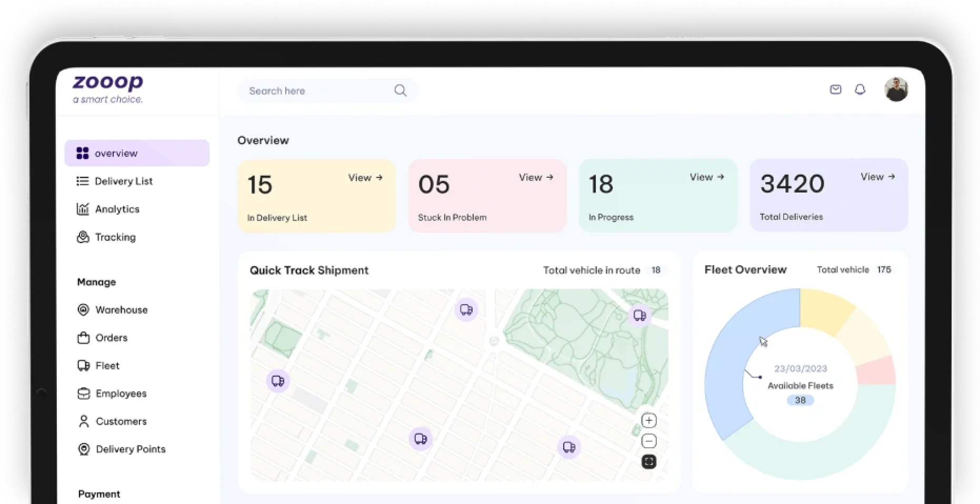980x504 pixels.
Task: View Total Deliveries details
Action: pyautogui.click(x=876, y=177)
